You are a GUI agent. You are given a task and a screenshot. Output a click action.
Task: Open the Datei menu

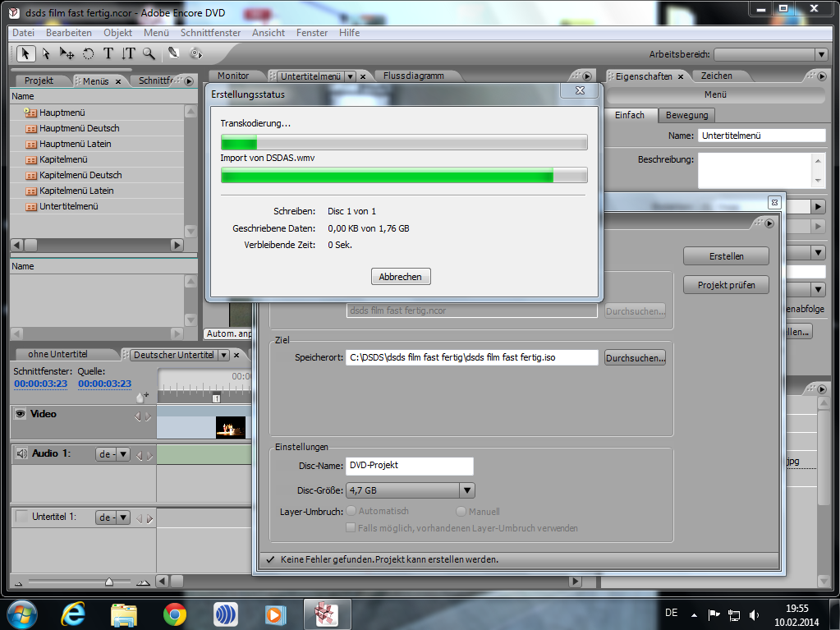pos(24,33)
